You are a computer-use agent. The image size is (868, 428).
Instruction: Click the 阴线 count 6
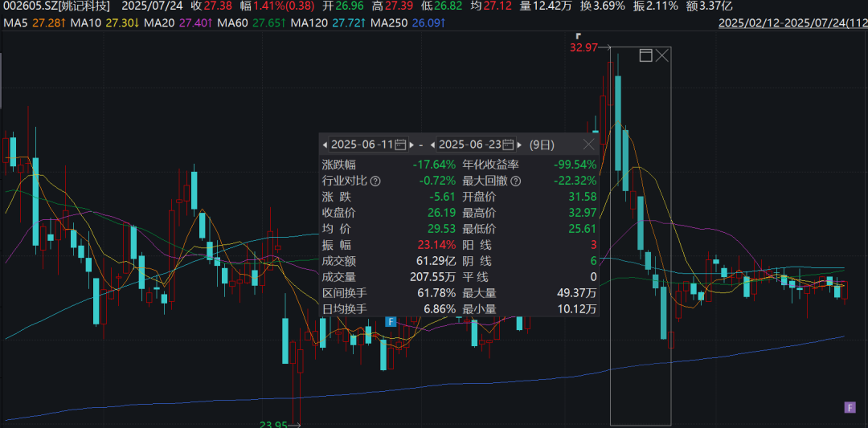[594, 261]
